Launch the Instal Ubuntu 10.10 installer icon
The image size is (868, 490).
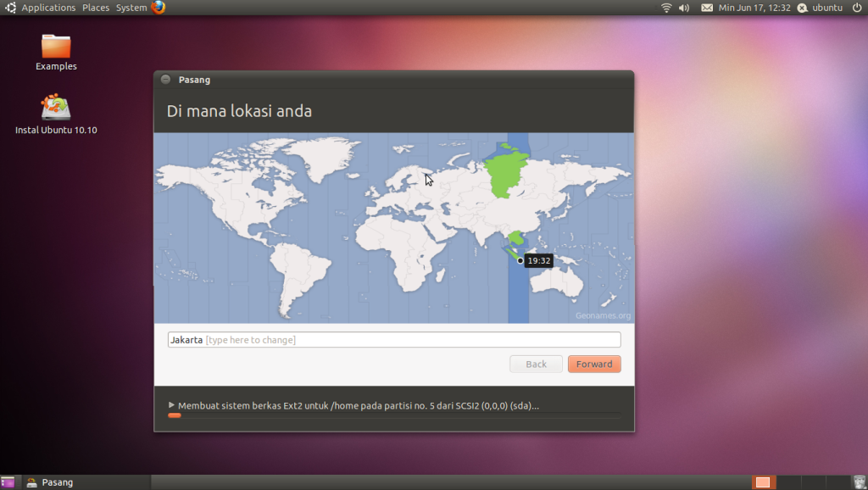click(56, 108)
